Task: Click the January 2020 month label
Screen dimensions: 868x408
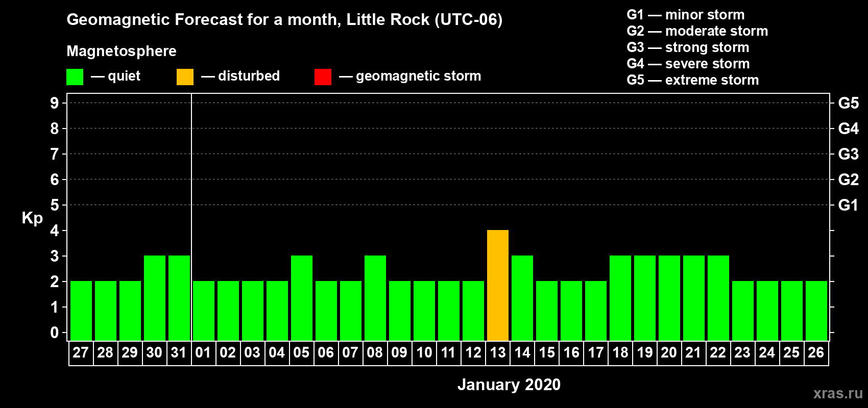Action: pyautogui.click(x=509, y=385)
